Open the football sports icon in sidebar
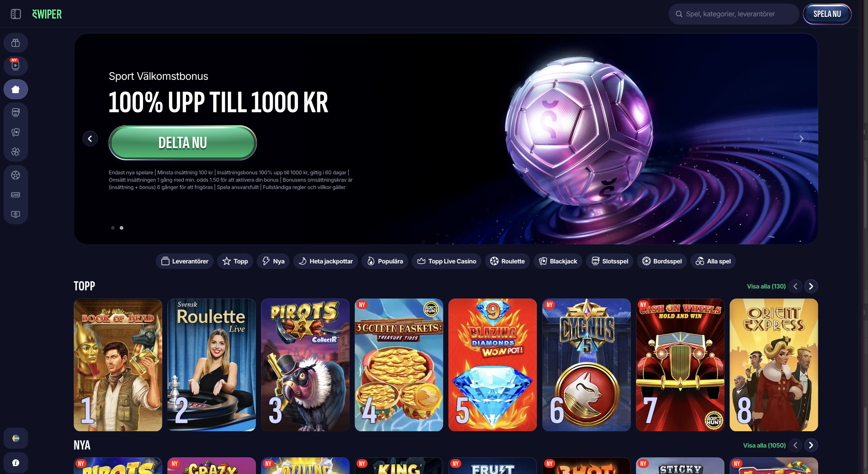The height and width of the screenshot is (474, 868). click(16, 175)
